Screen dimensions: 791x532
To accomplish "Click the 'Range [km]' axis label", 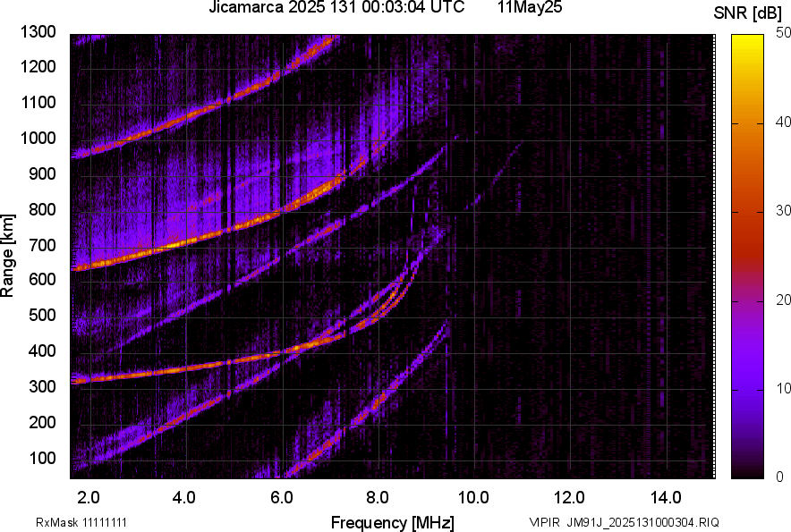I will tap(7, 256).
